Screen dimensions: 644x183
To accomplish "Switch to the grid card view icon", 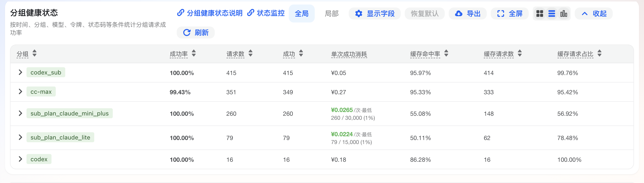I will point(540,13).
